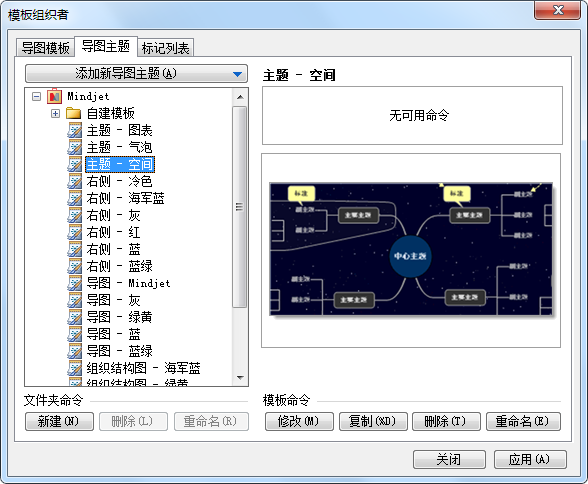The height and width of the screenshot is (484, 588).
Task: Select the Mindjet root label
Action: click(x=88, y=96)
